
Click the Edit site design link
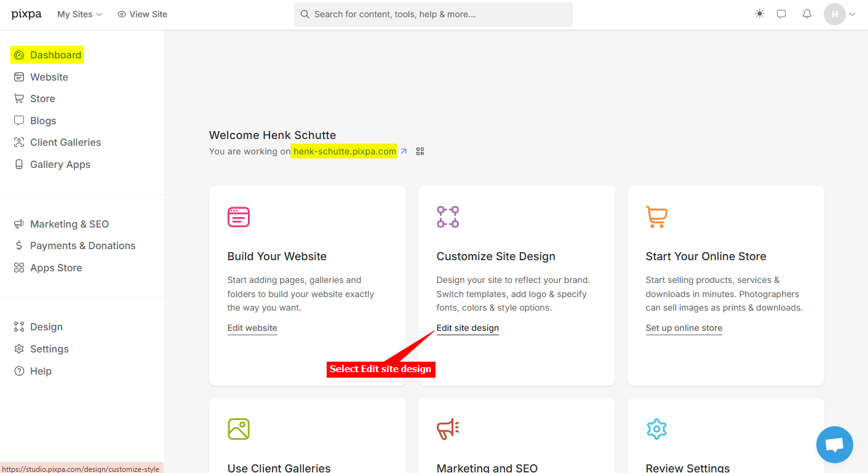pyautogui.click(x=468, y=328)
